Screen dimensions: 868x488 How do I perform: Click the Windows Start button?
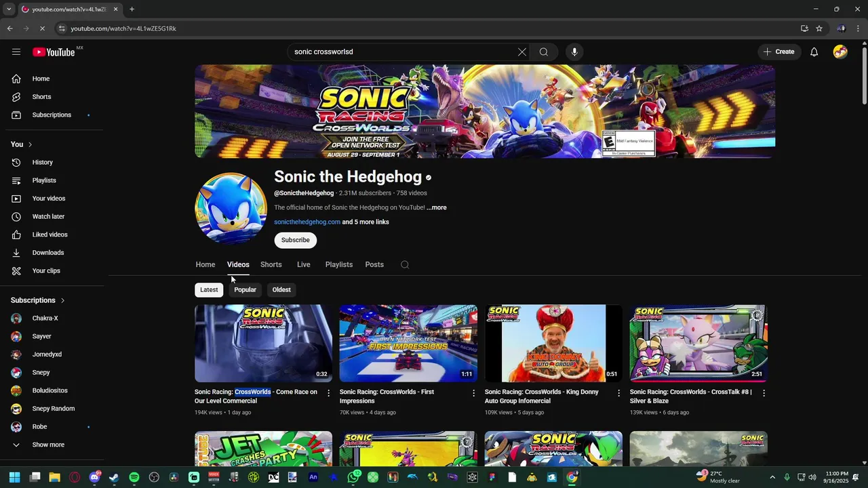[x=15, y=477]
